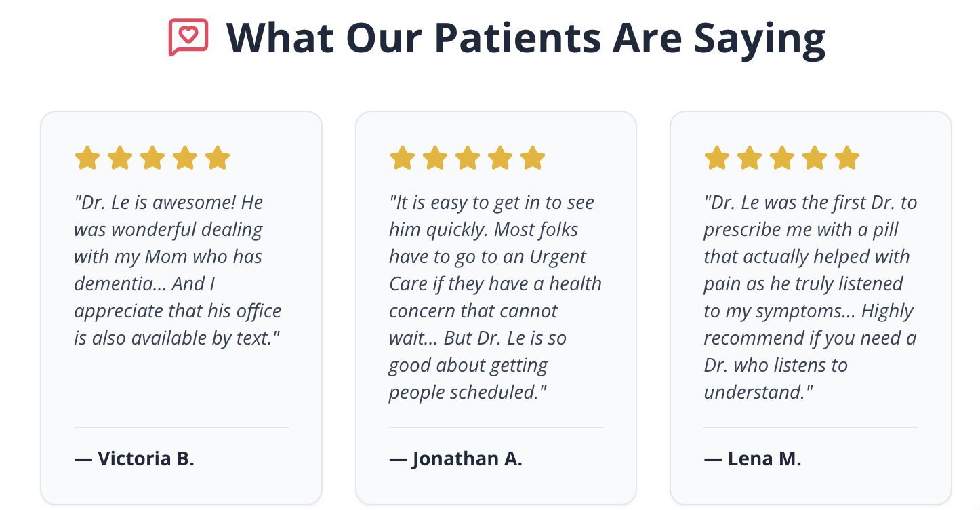Viewport: 980px width, 510px height.
Task: Click the "What Our Patients Are Saying" heading
Action: 526,38
